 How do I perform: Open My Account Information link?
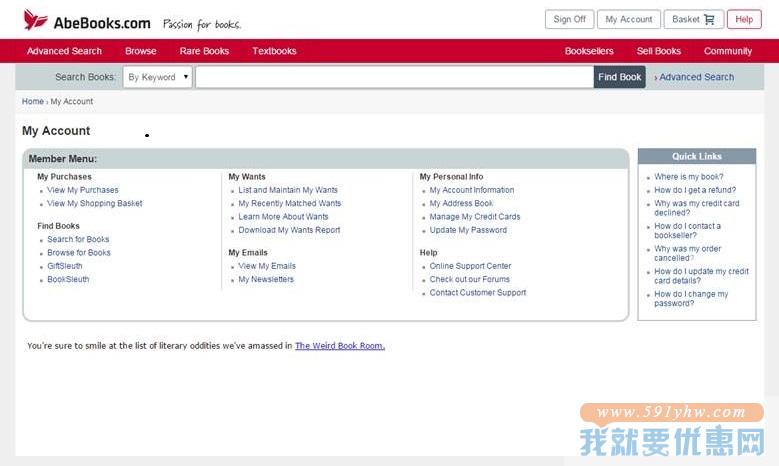tap(471, 190)
